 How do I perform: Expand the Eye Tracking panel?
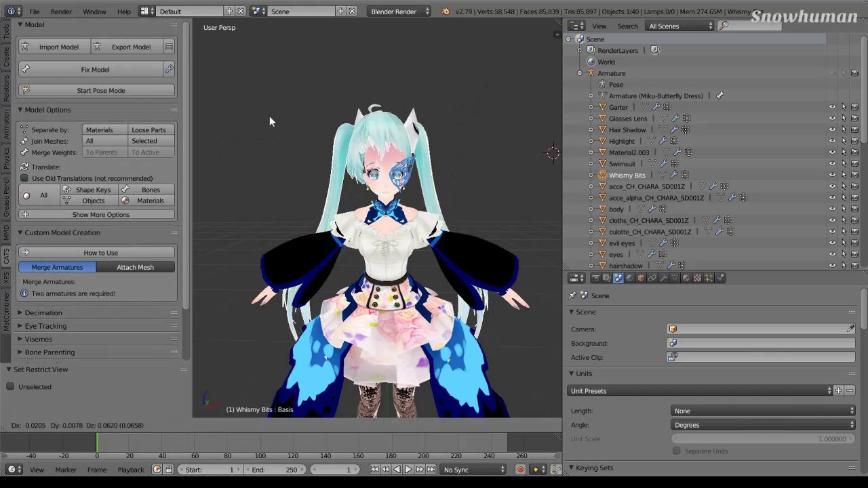(20, 326)
